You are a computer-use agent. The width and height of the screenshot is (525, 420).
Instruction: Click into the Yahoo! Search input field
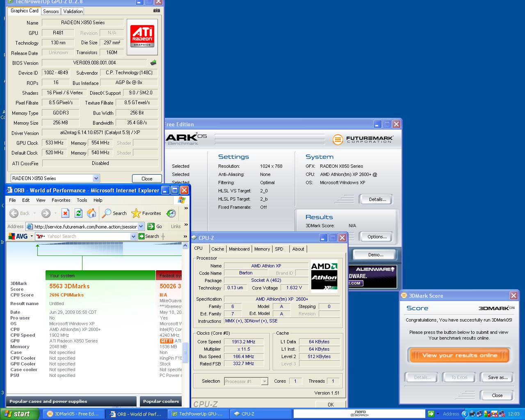tap(87, 236)
